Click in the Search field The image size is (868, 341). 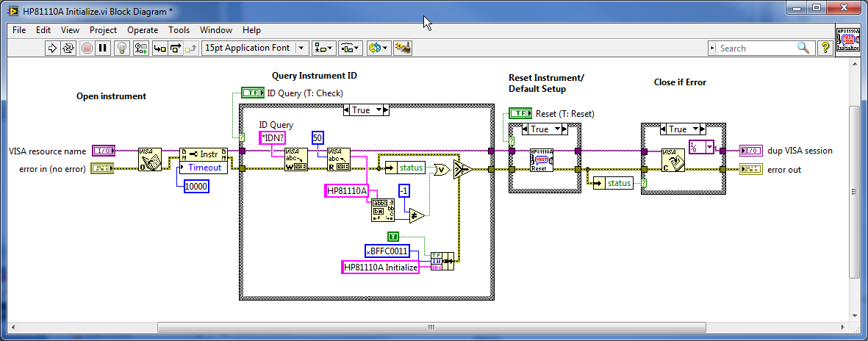[756, 49]
